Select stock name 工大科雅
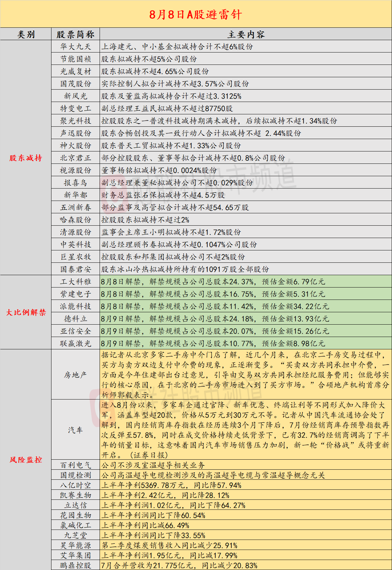The width and height of the screenshot is (392, 570). coord(76,281)
